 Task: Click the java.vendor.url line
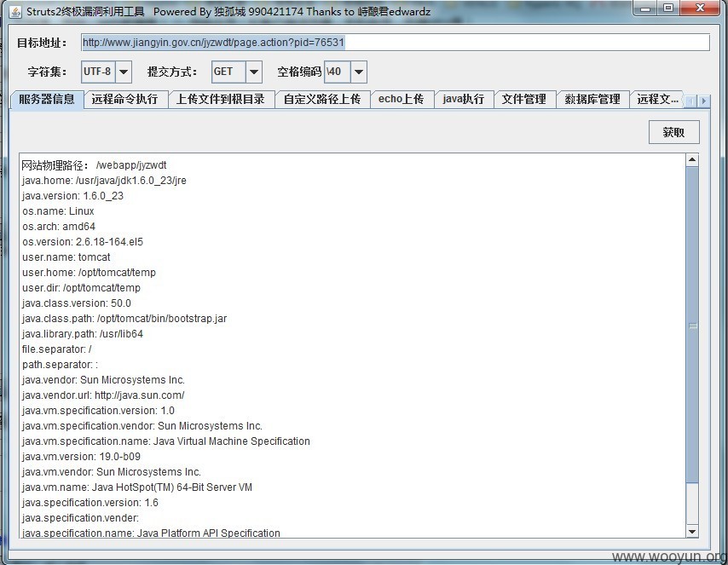(103, 395)
